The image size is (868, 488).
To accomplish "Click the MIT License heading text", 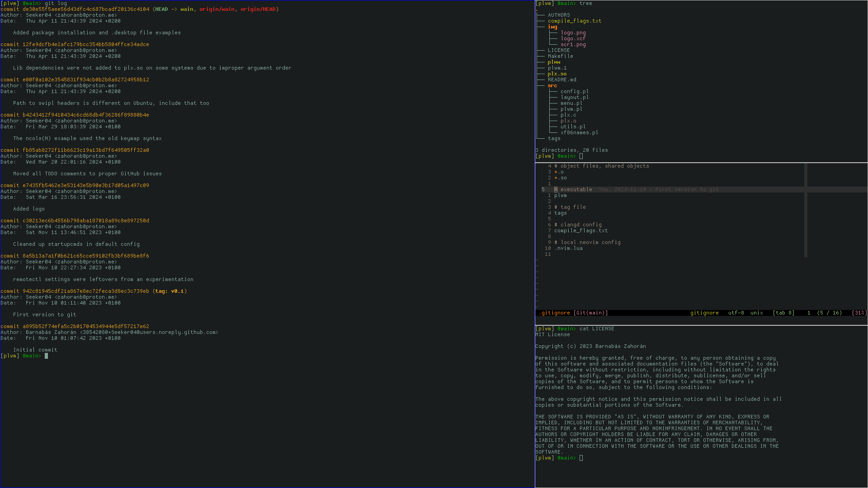I will click(552, 335).
